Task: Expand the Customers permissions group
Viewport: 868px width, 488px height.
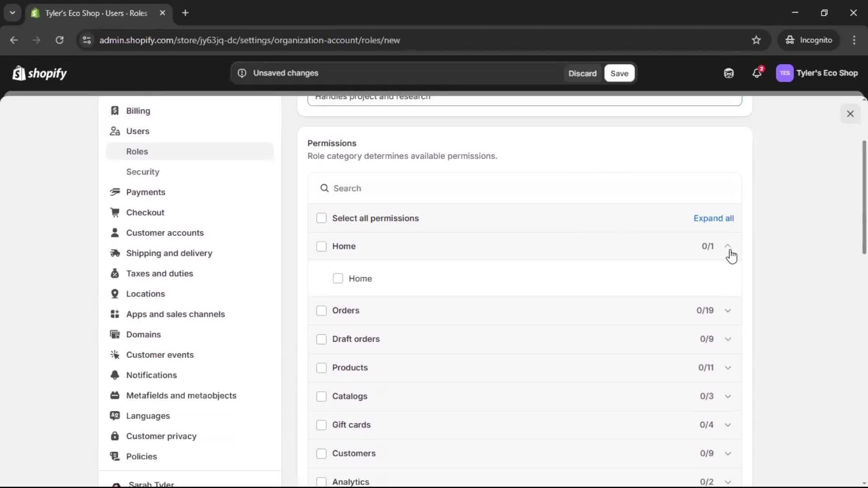Action: pyautogui.click(x=728, y=453)
